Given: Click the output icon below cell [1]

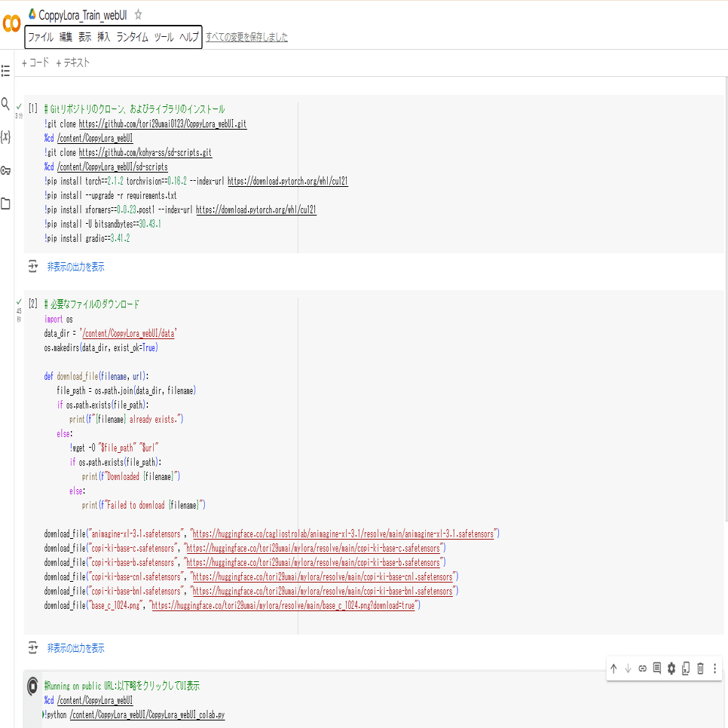Looking at the screenshot, I should point(33,267).
